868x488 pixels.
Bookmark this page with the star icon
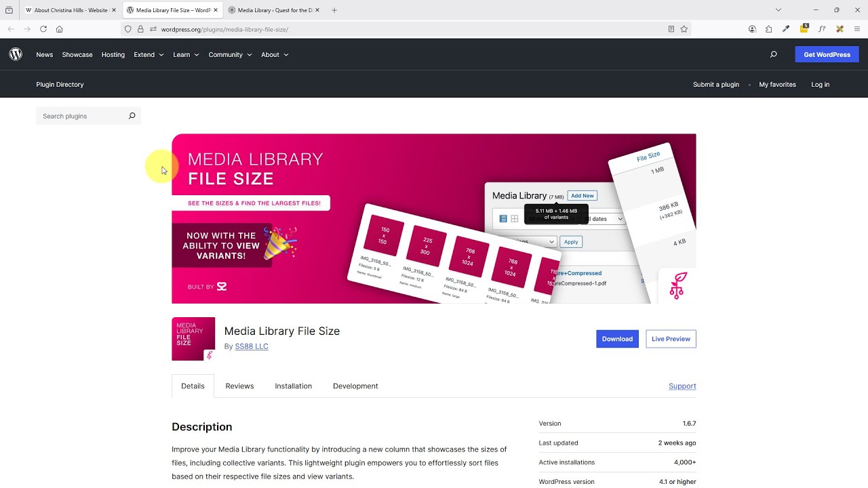(684, 29)
